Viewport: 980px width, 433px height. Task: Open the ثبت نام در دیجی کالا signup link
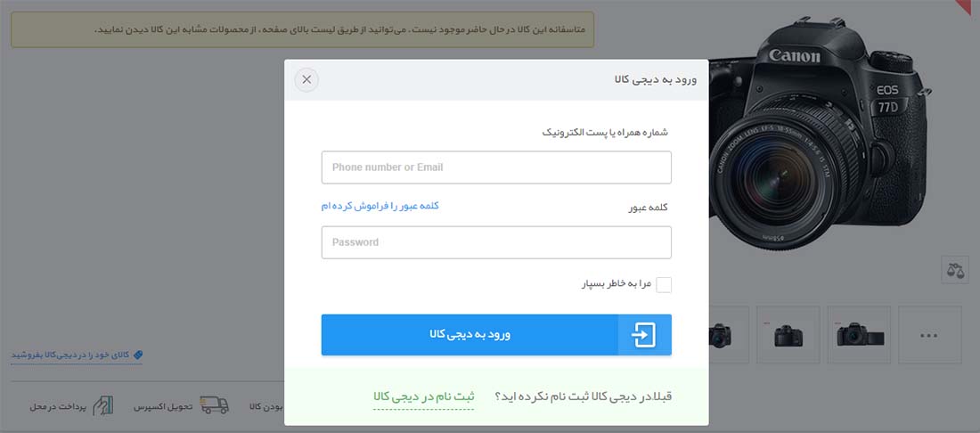[424, 396]
